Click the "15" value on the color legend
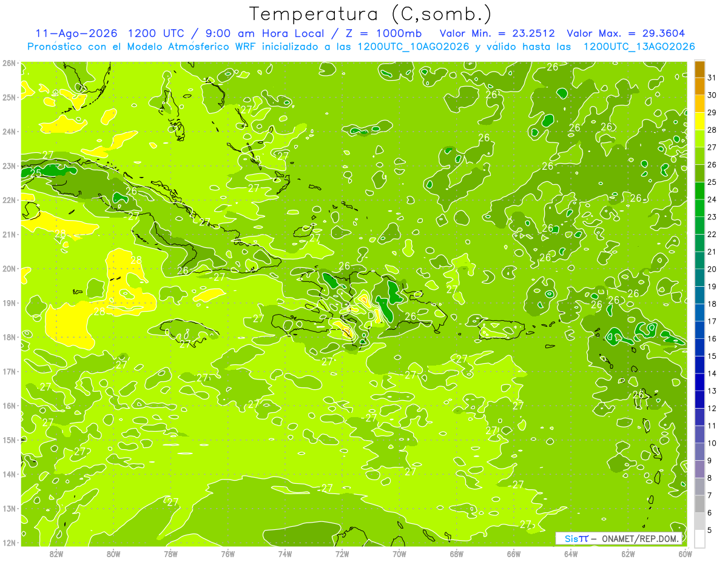 712,356
